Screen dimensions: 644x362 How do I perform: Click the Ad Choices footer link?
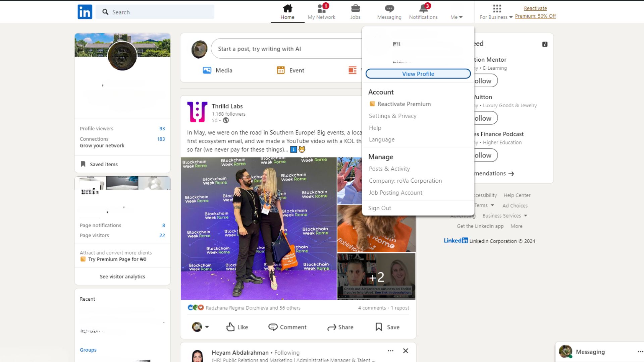[515, 205]
